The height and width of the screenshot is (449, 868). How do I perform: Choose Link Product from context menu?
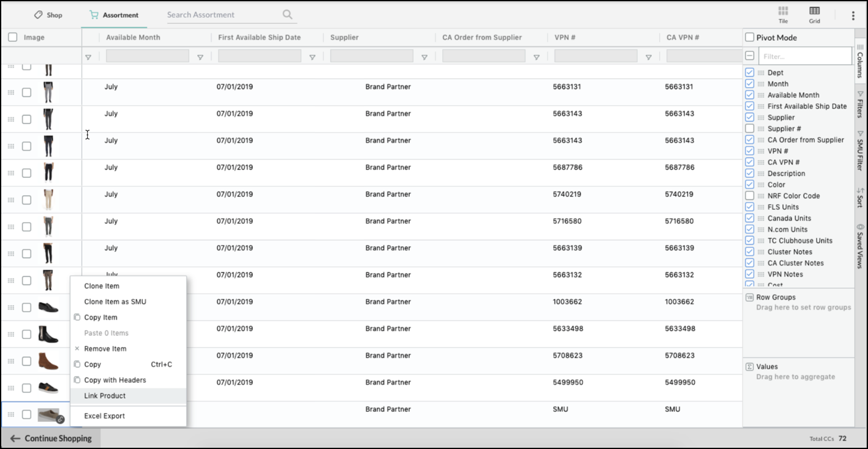click(x=105, y=396)
